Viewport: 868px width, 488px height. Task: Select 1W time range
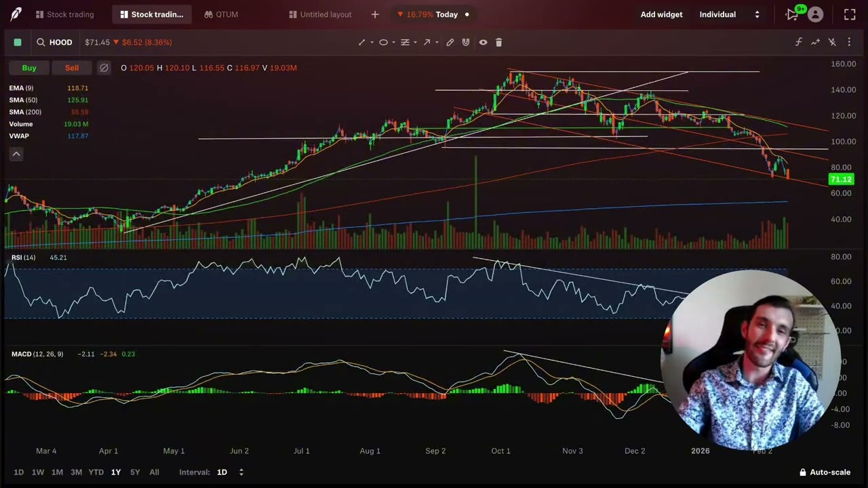coord(38,472)
